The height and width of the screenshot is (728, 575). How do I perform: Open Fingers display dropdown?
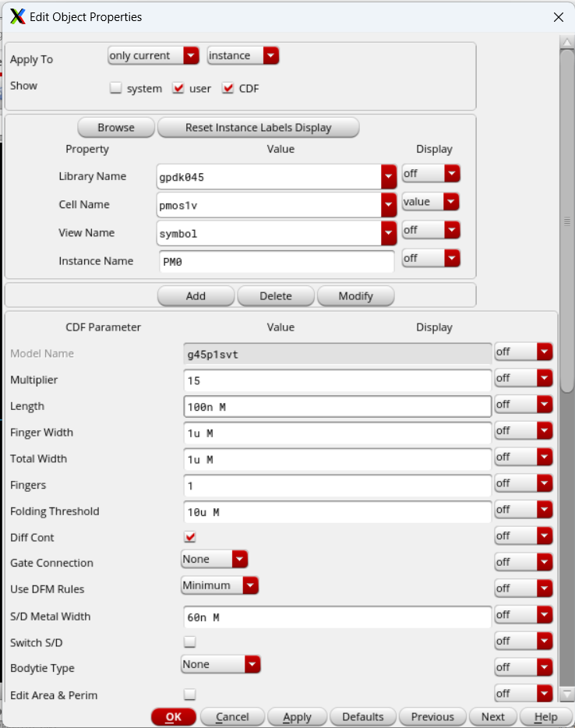point(524,483)
